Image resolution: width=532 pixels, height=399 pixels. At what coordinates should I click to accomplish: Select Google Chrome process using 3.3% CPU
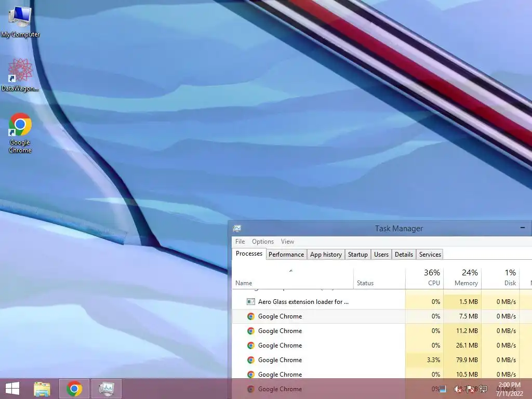point(382,360)
